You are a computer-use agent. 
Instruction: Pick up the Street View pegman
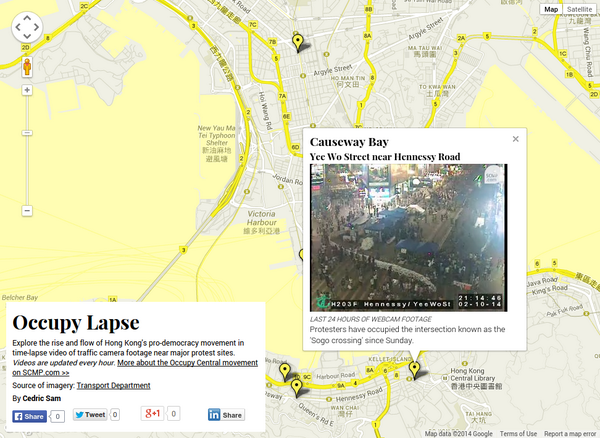click(x=27, y=67)
